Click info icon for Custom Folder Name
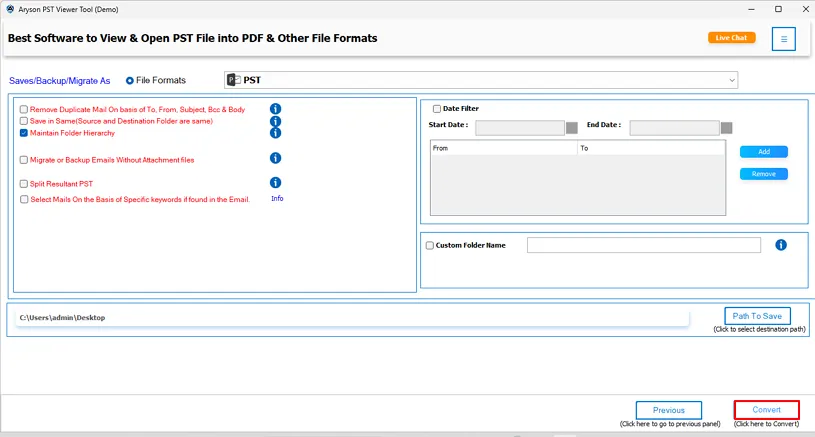The height and width of the screenshot is (437, 815). (781, 245)
